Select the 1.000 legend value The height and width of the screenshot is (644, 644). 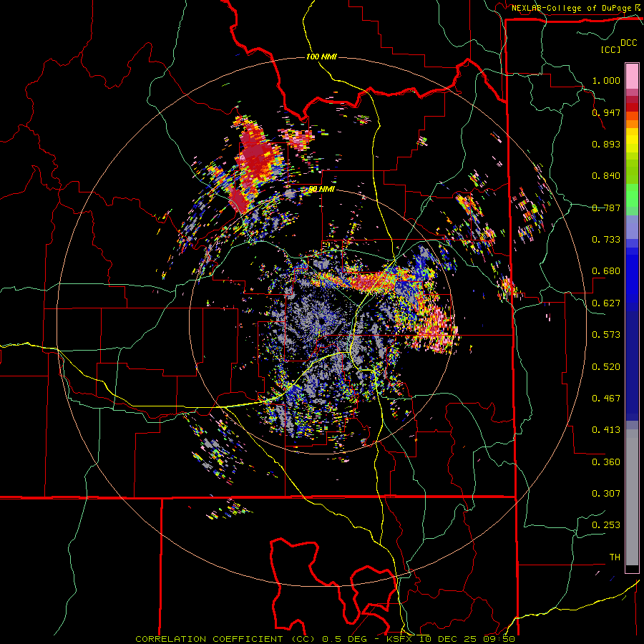tap(606, 80)
